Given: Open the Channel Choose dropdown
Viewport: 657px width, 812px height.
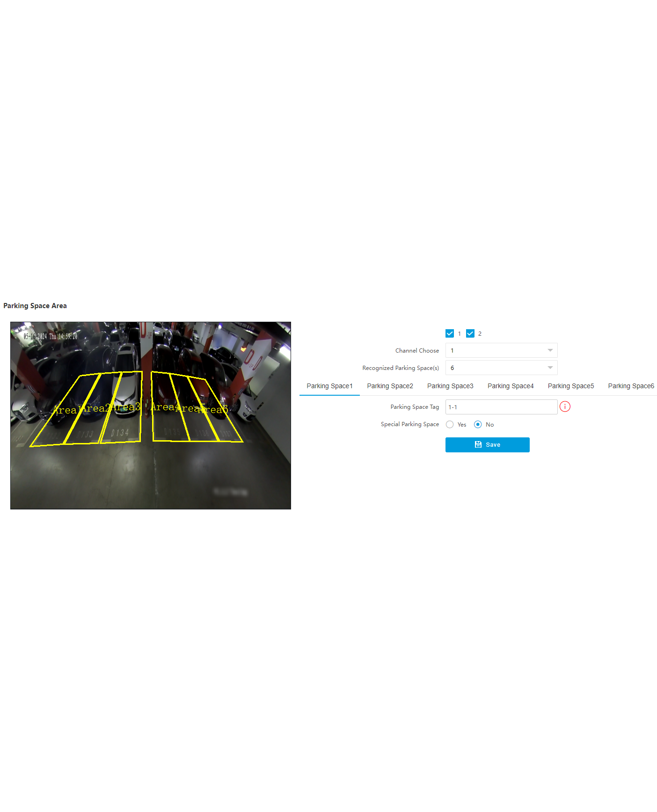Looking at the screenshot, I should (x=501, y=350).
